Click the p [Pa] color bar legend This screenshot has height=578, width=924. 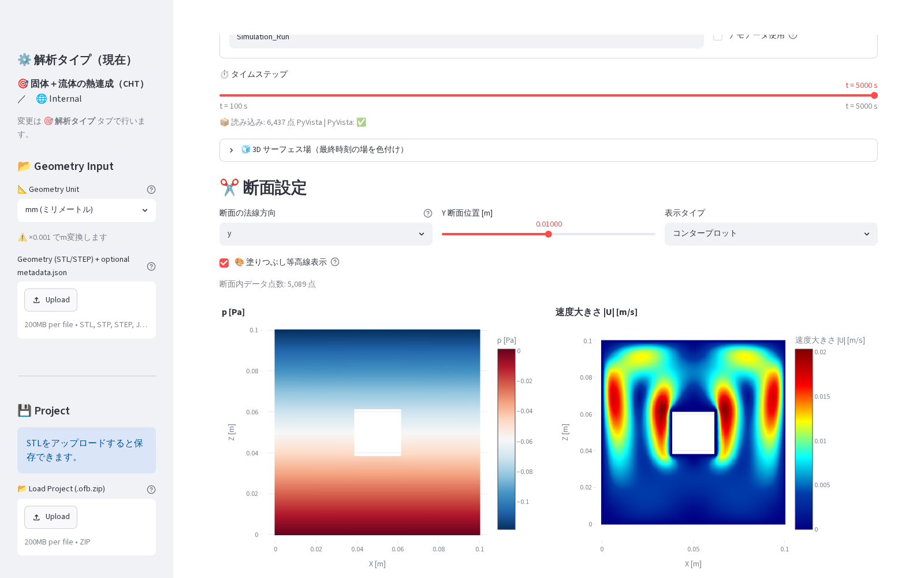tap(506, 439)
